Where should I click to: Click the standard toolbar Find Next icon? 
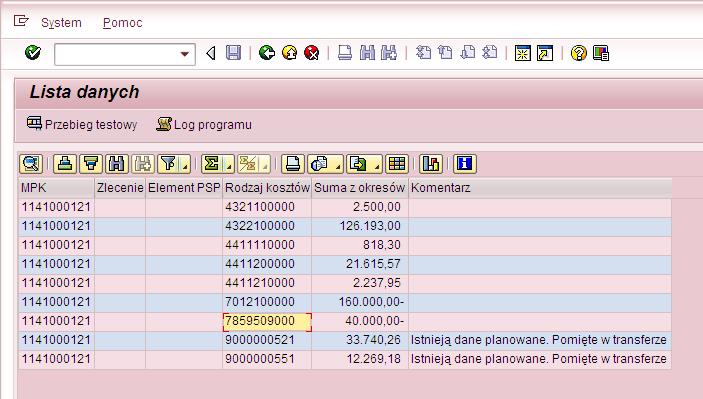(x=389, y=53)
